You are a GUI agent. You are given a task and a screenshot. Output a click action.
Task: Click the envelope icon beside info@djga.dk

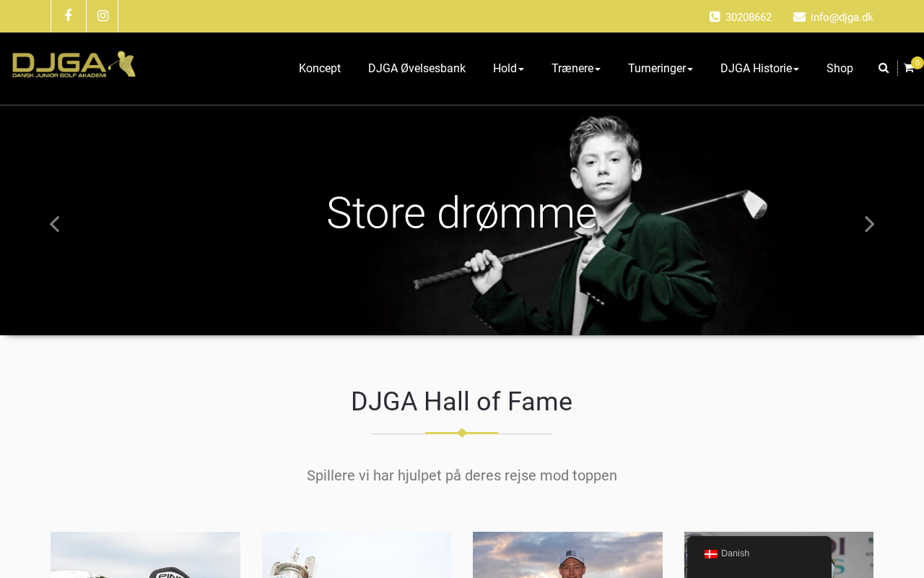tap(799, 17)
